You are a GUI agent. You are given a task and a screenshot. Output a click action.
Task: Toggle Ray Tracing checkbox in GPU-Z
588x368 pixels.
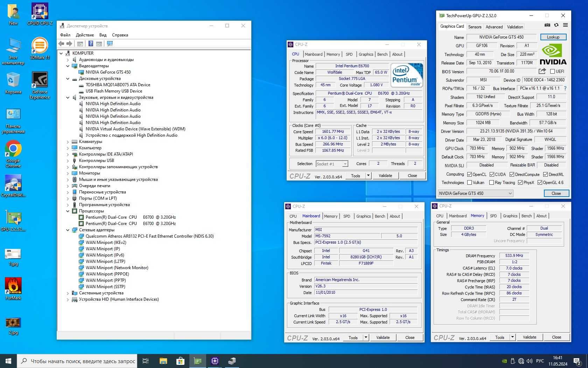(491, 183)
